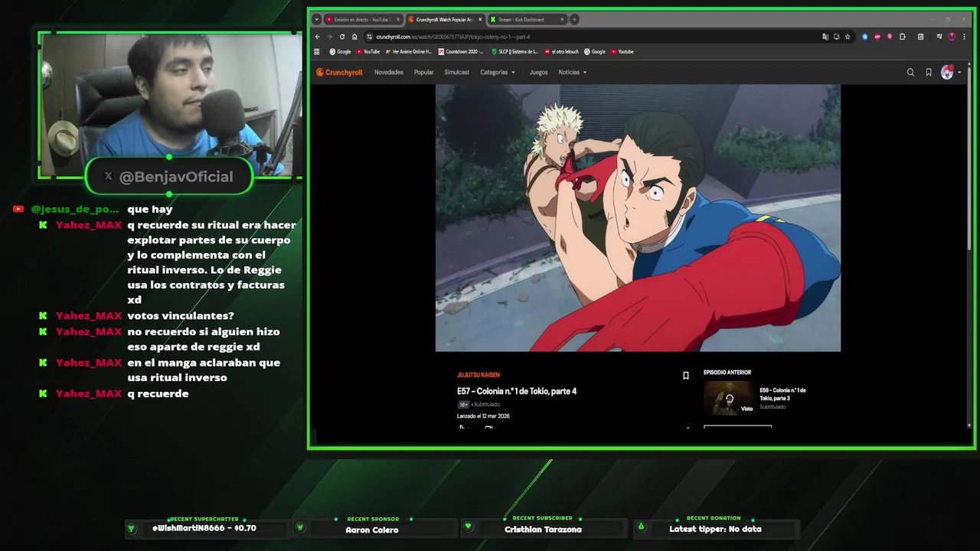Open the media controls icon
Viewport: 980px width, 551px height.
939,37
